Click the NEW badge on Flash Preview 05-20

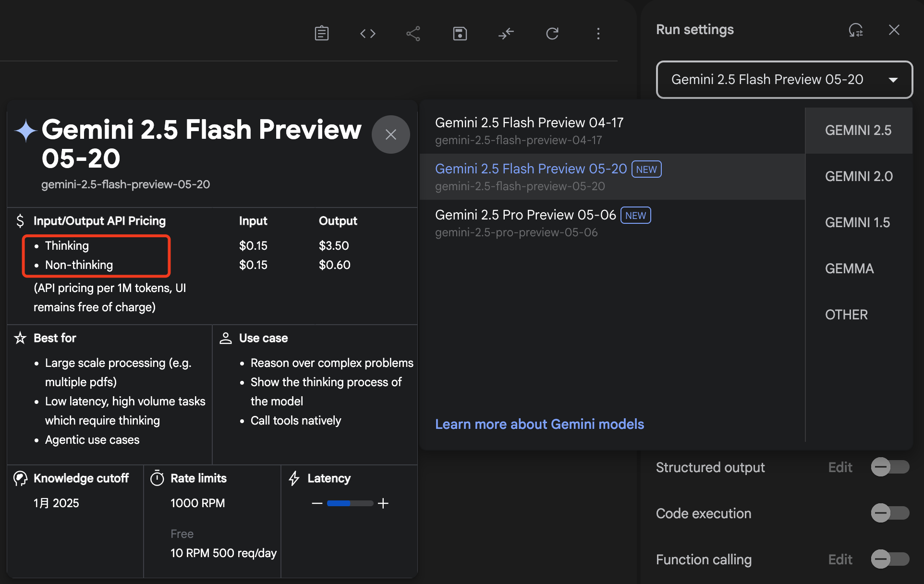[646, 169]
